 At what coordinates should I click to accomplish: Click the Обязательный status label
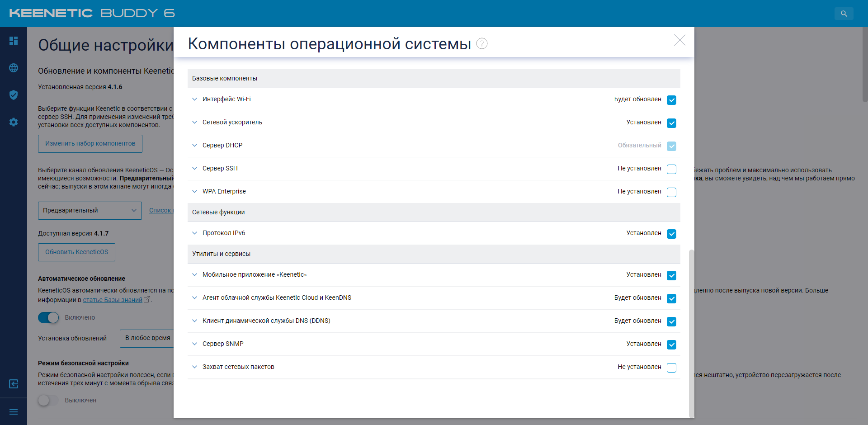click(x=640, y=145)
